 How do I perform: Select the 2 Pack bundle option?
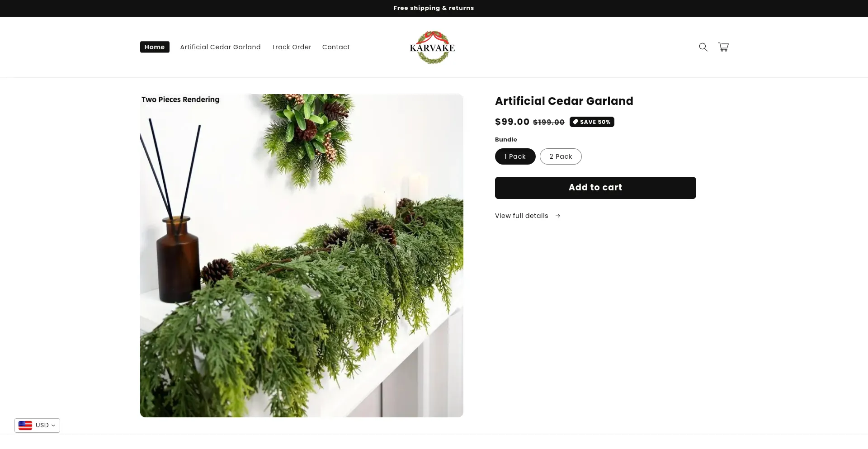(x=561, y=156)
